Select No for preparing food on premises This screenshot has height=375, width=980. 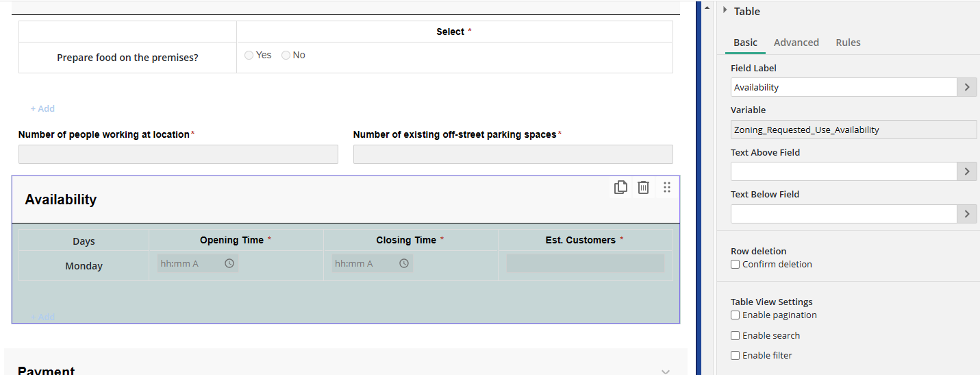(286, 55)
